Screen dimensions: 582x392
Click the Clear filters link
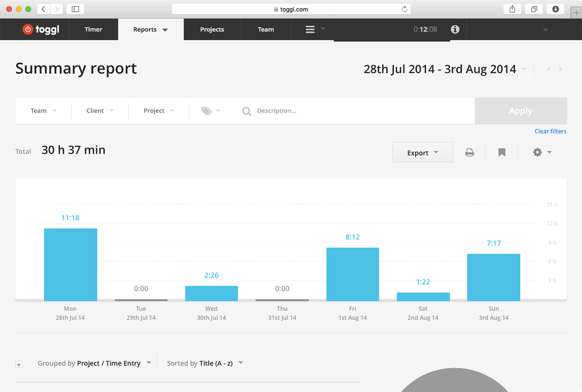click(550, 131)
